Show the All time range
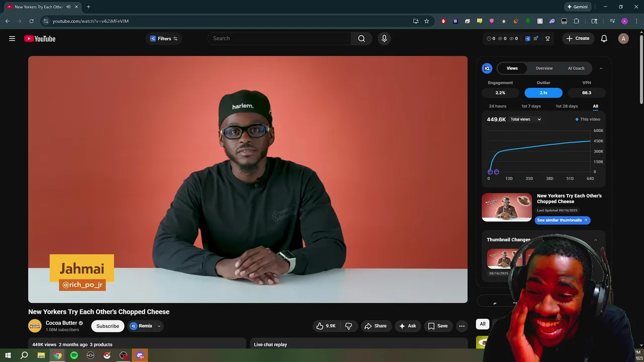Viewport: 644px width, 362px height. pyautogui.click(x=595, y=106)
